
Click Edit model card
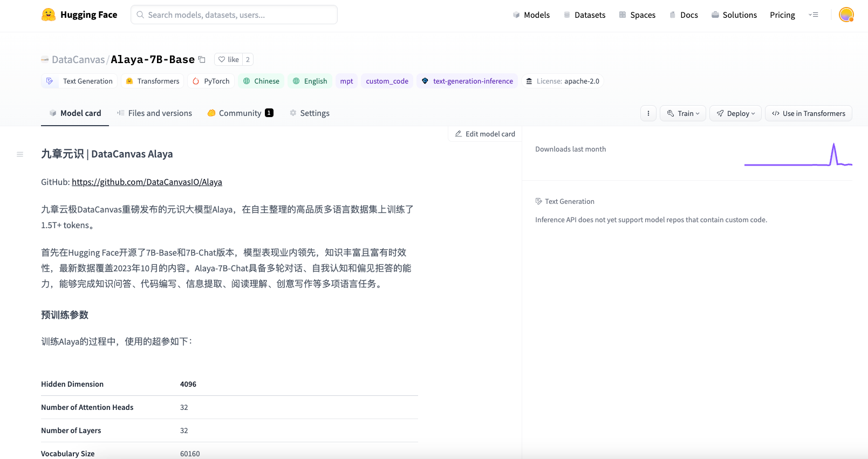pyautogui.click(x=485, y=134)
